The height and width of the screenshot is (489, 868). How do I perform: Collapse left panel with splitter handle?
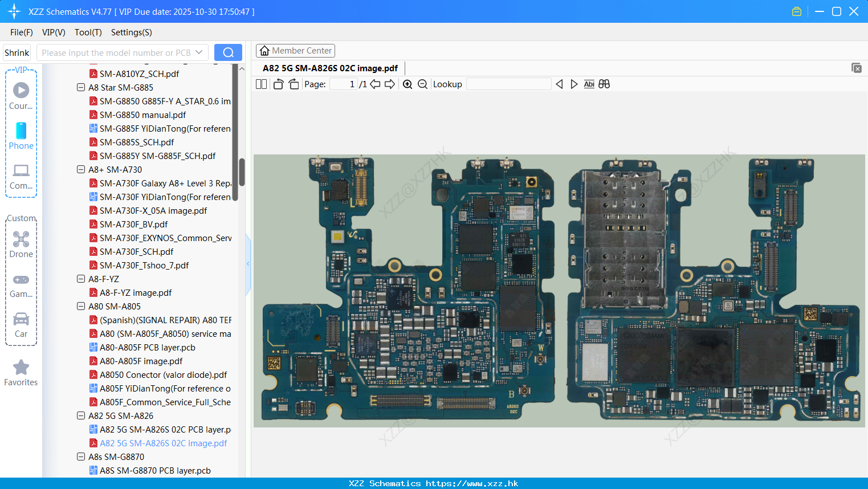pyautogui.click(x=248, y=263)
